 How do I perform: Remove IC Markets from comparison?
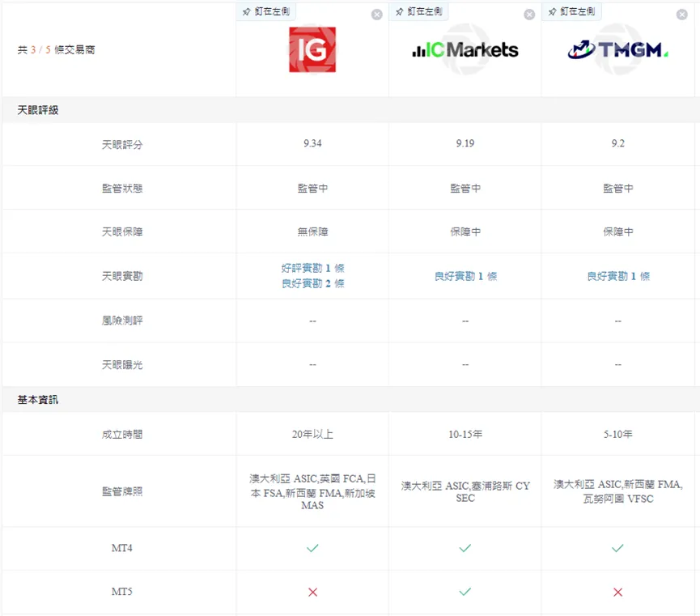(529, 15)
